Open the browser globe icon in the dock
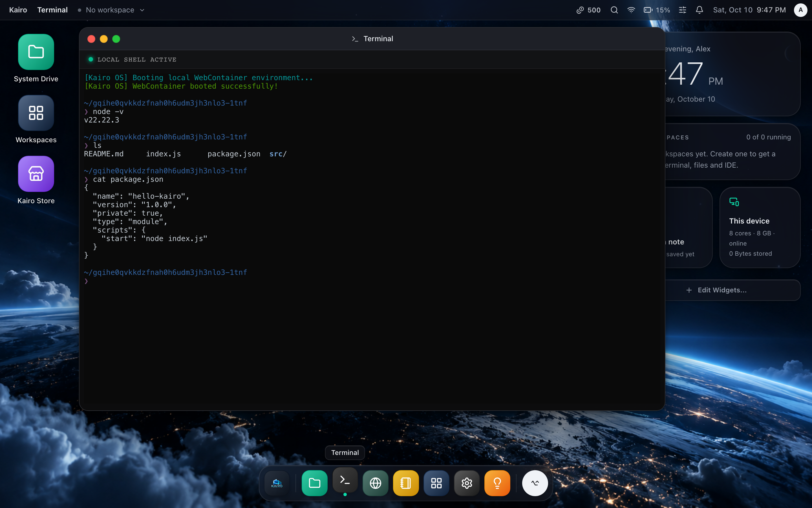Screen dimensions: 812x508 coord(376,483)
